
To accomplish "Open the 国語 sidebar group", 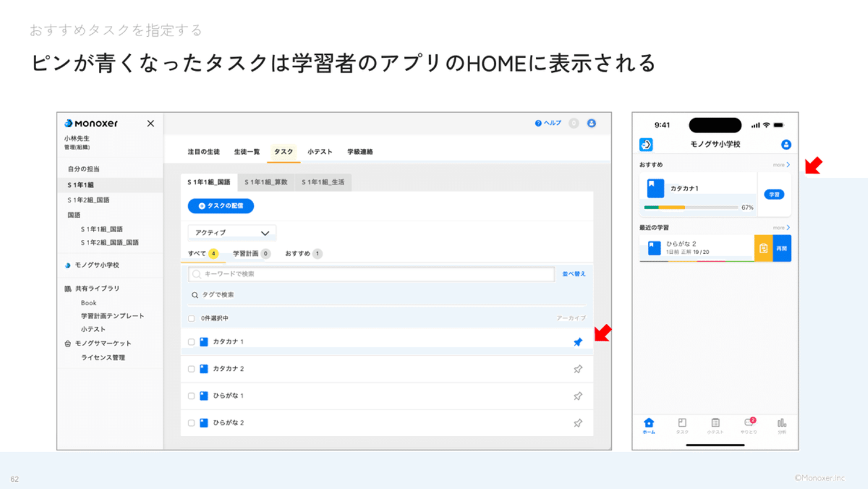I will coord(74,215).
